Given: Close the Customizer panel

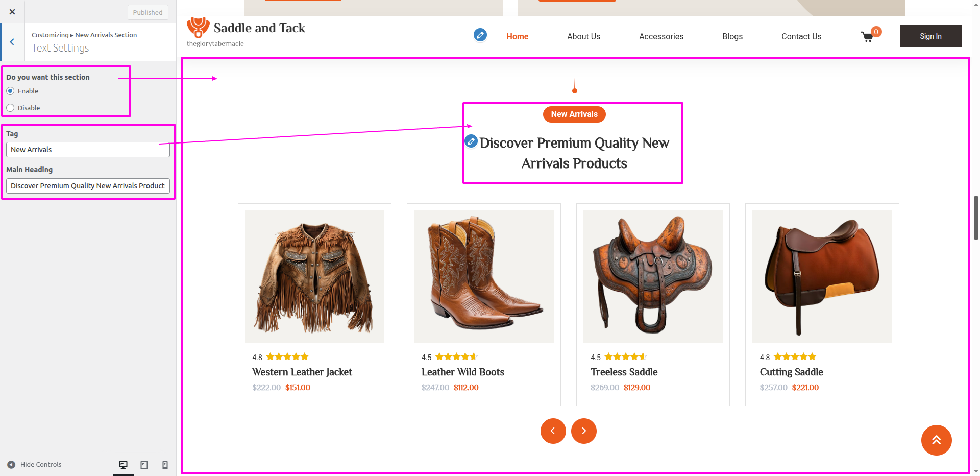Looking at the screenshot, I should pos(12,12).
